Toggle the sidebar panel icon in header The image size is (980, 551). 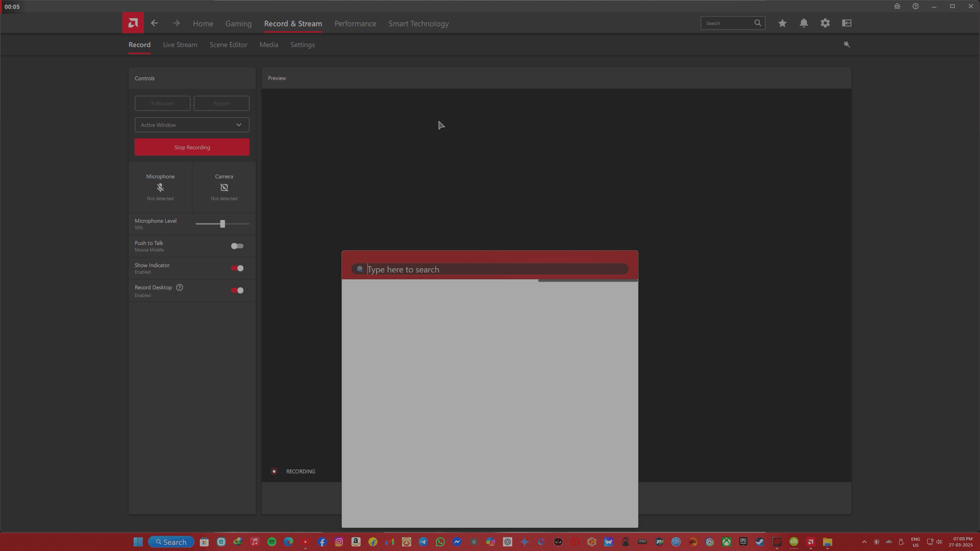(846, 23)
